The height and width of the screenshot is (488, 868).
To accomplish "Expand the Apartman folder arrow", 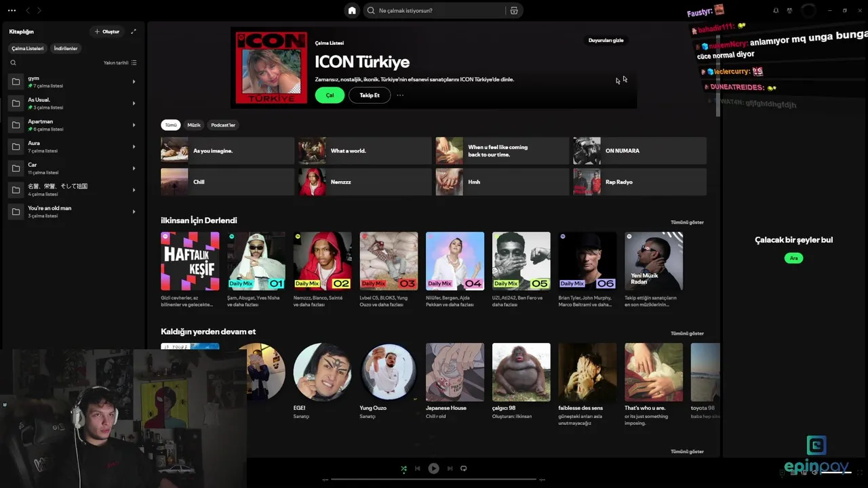I will point(134,125).
